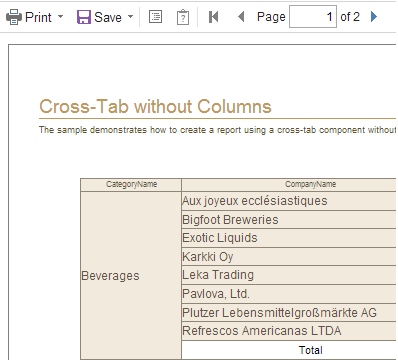Screen dimensions: 398x360
Task: Toggle the bookmarks panel icon
Action: (x=155, y=17)
